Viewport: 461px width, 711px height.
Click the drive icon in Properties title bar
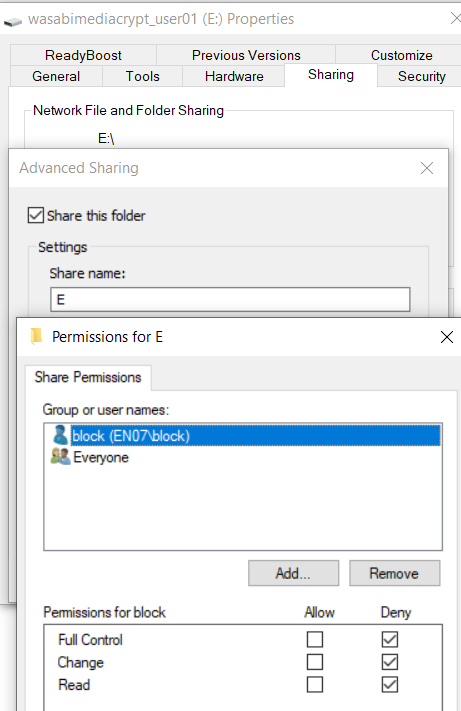tap(13, 21)
